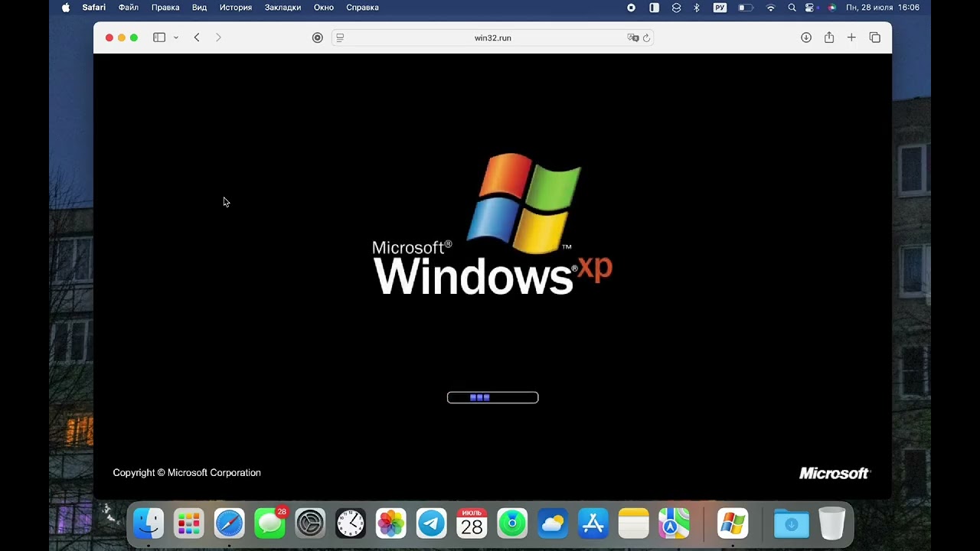Image resolution: width=980 pixels, height=551 pixels.
Task: Open Spotlight search
Action: click(x=792, y=8)
